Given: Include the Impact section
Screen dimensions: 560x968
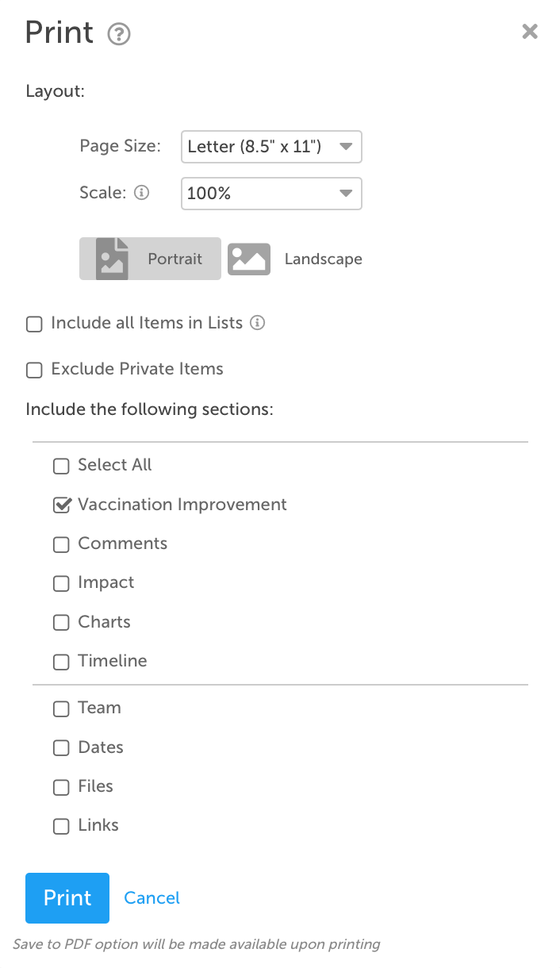Looking at the screenshot, I should [x=61, y=583].
